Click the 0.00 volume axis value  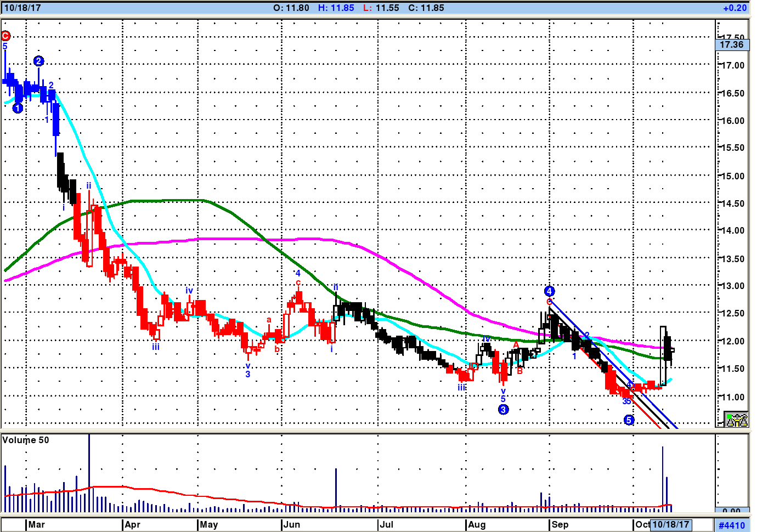click(x=731, y=512)
